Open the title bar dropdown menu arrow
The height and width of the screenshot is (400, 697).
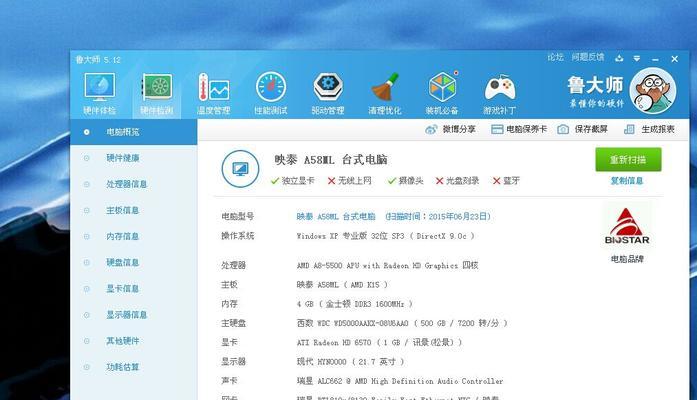coord(637,58)
